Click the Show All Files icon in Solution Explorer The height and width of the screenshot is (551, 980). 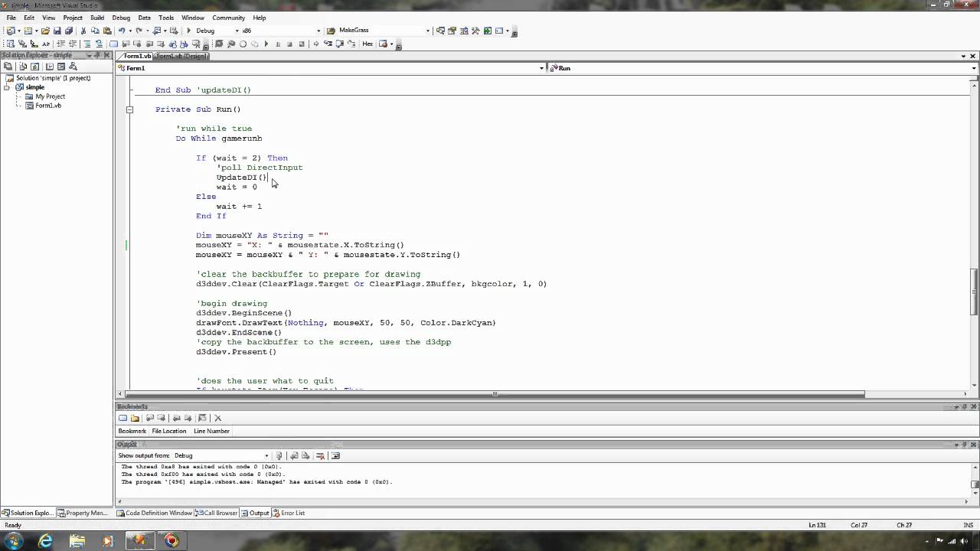coord(22,67)
